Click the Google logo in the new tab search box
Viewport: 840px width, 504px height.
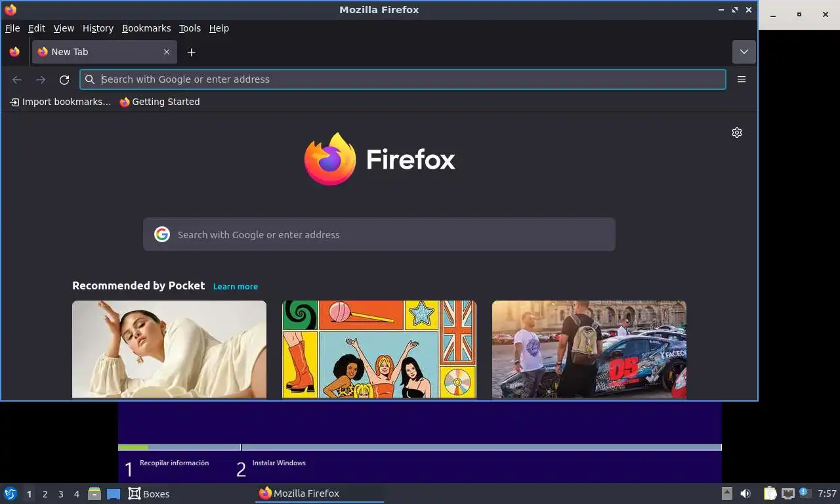click(162, 234)
